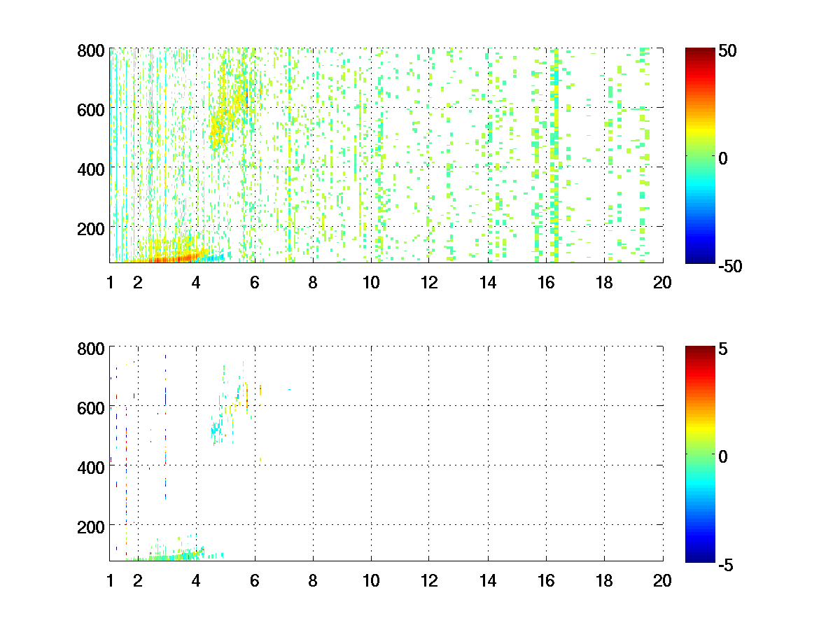Pick x-axis tick '10' of the bottom plot

pos(371,580)
